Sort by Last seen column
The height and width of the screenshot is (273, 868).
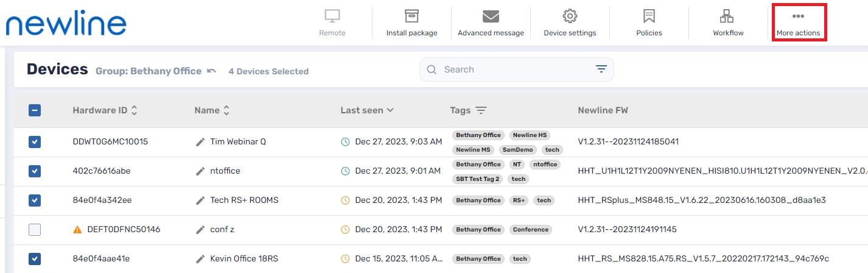coord(367,110)
